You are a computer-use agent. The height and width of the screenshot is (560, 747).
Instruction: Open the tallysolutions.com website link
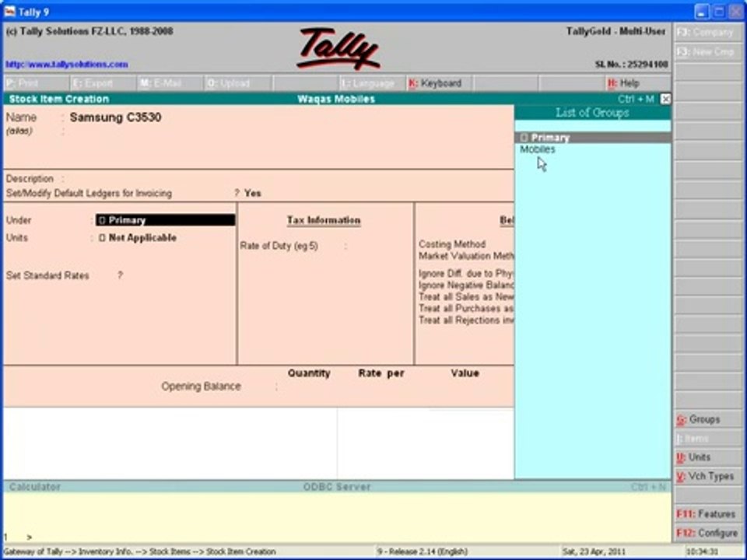click(x=67, y=65)
